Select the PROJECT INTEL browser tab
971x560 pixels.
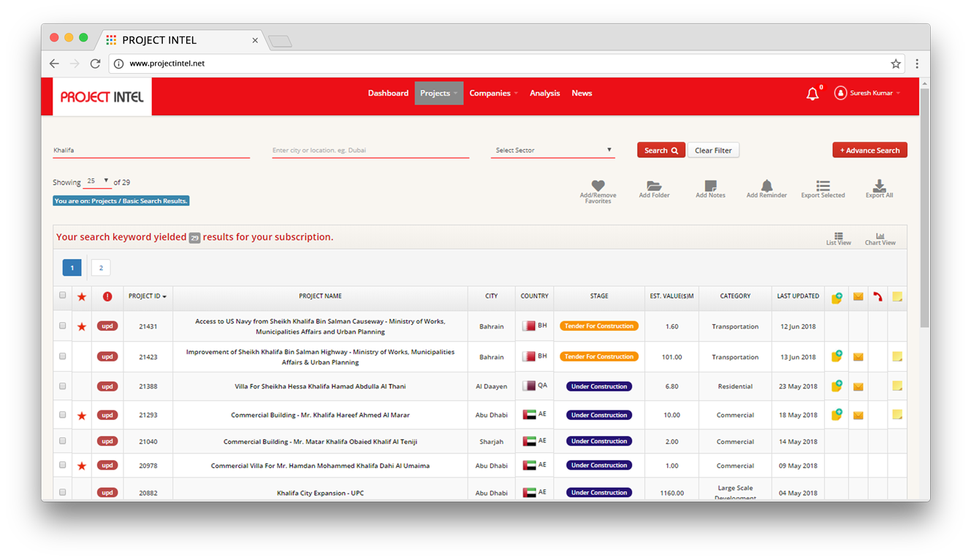[183, 40]
